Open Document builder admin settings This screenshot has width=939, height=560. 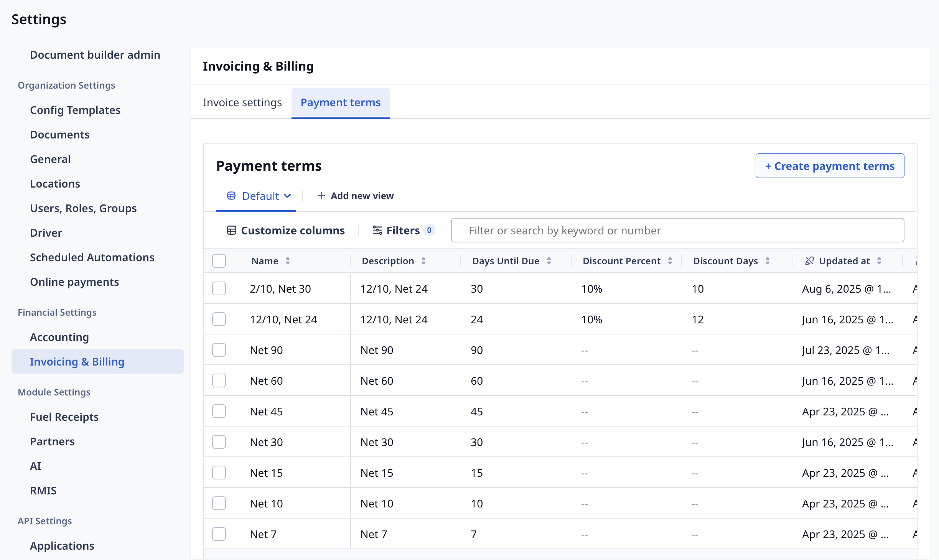coord(95,55)
